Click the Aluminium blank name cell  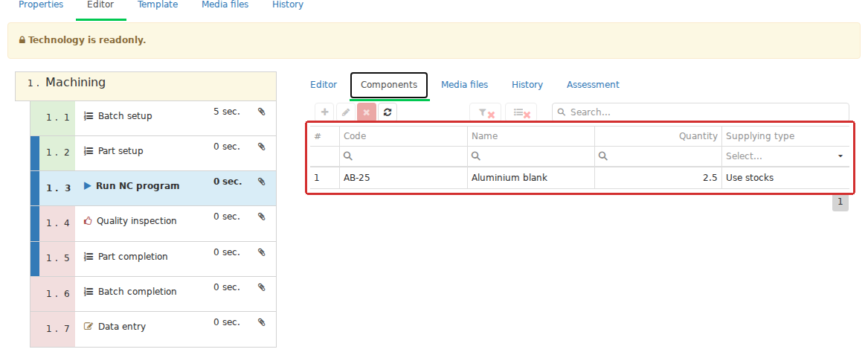click(531, 178)
